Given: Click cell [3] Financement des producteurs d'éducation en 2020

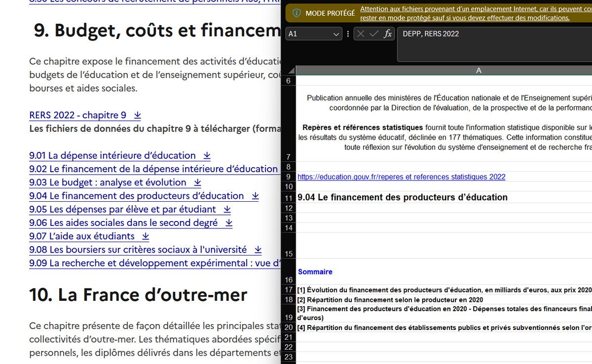Looking at the screenshot, I should [444, 314].
